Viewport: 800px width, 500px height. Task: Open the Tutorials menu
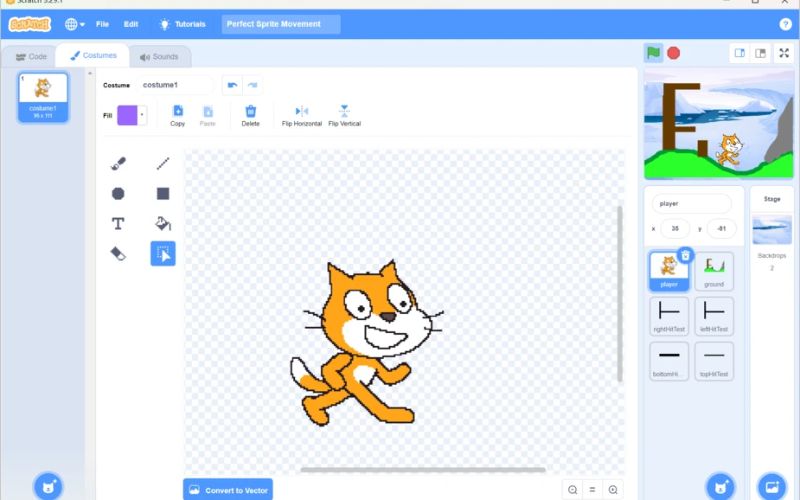pyautogui.click(x=183, y=24)
